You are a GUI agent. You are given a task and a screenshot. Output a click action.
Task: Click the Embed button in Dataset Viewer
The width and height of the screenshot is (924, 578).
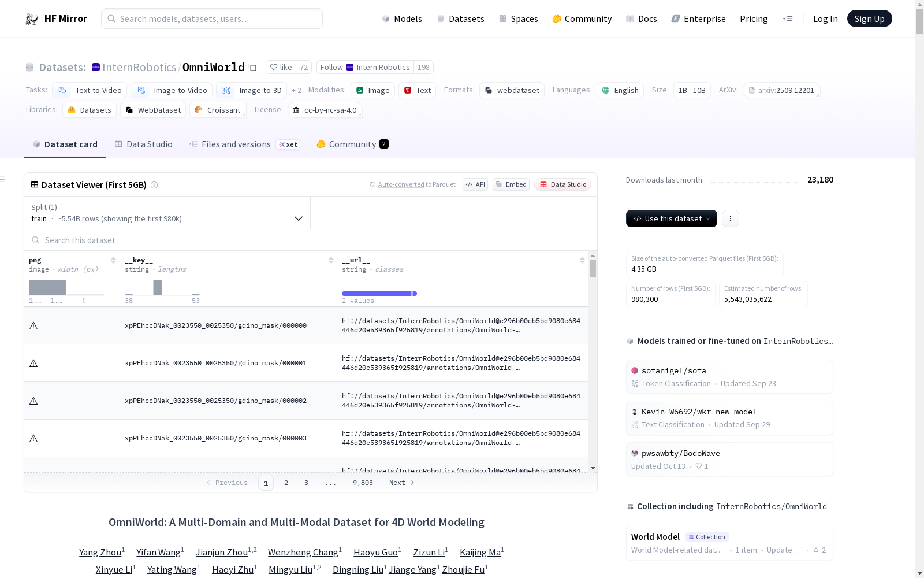click(511, 184)
